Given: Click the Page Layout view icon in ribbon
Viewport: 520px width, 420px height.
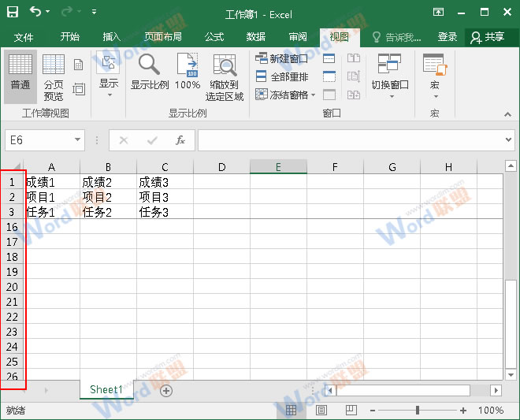Looking at the screenshot, I should 78,65.
